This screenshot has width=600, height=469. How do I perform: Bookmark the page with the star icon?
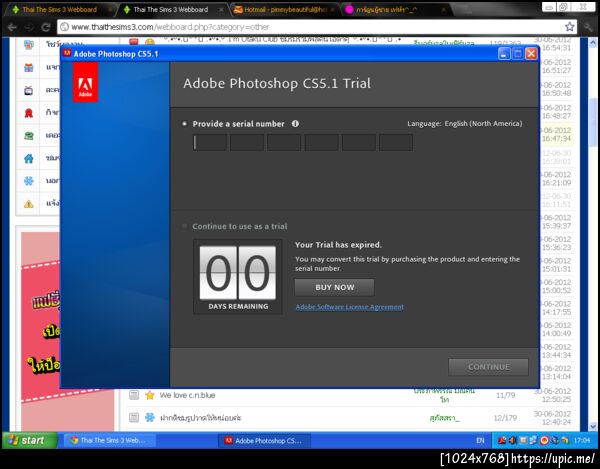coord(569,27)
